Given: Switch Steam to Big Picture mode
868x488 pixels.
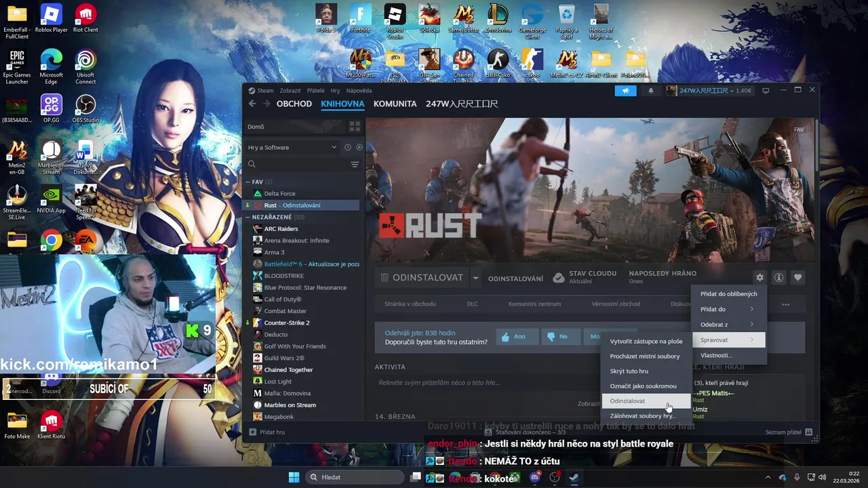Looking at the screenshot, I should (766, 91).
